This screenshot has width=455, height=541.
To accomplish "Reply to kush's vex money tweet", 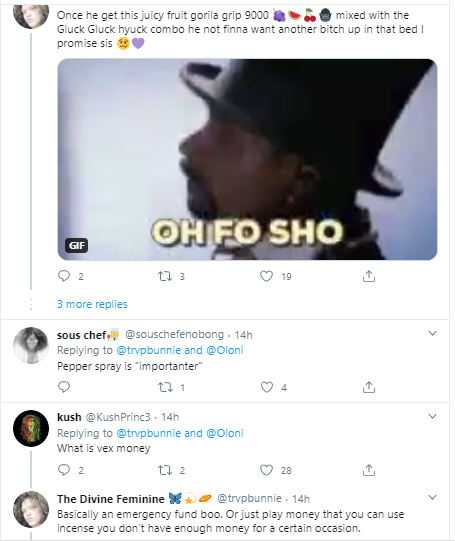I will click(64, 470).
